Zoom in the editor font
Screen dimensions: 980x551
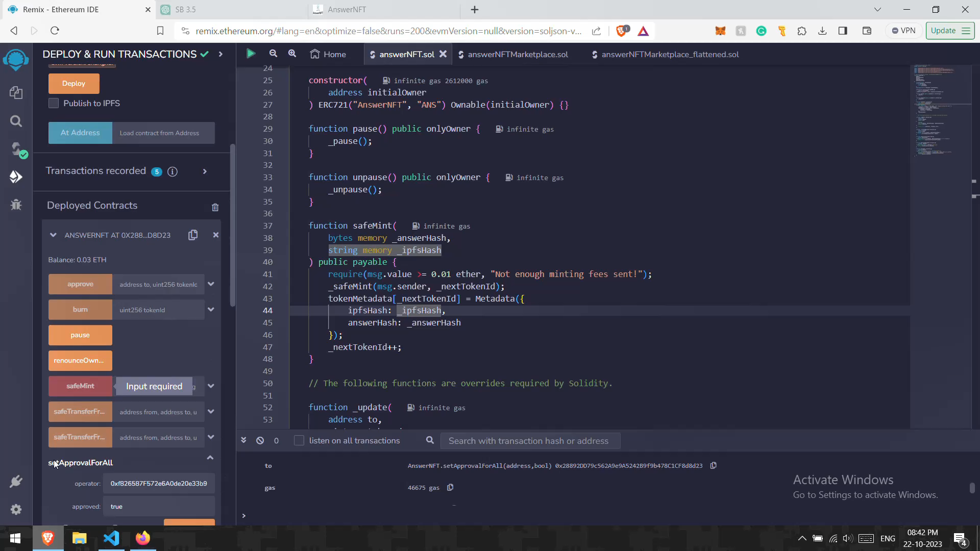tap(292, 54)
